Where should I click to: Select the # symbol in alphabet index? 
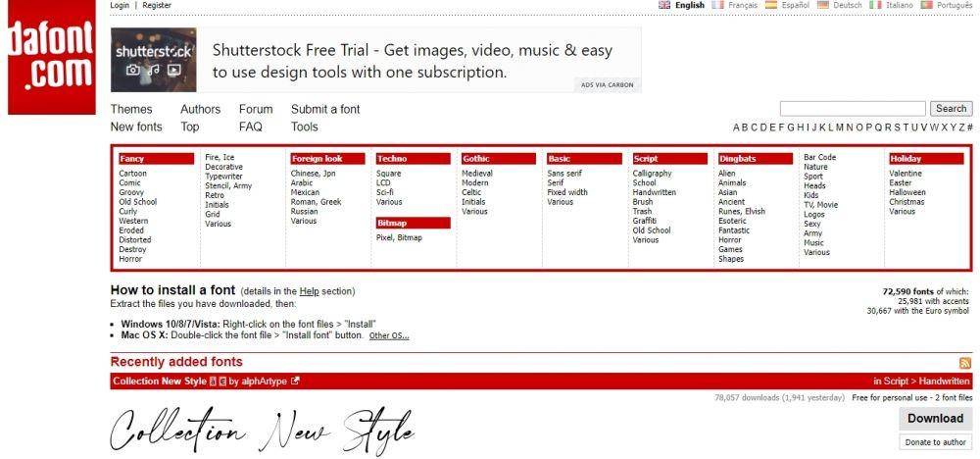click(x=970, y=127)
